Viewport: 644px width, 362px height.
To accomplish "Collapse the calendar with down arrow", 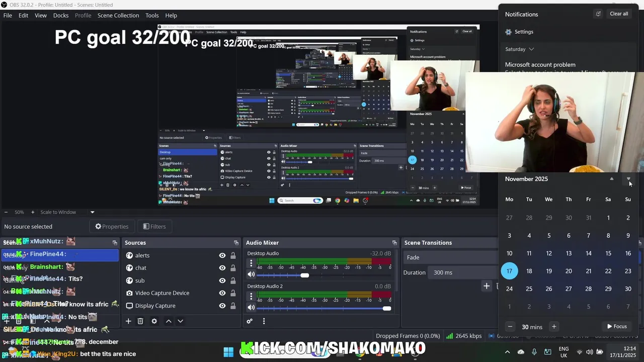I will point(628,179).
